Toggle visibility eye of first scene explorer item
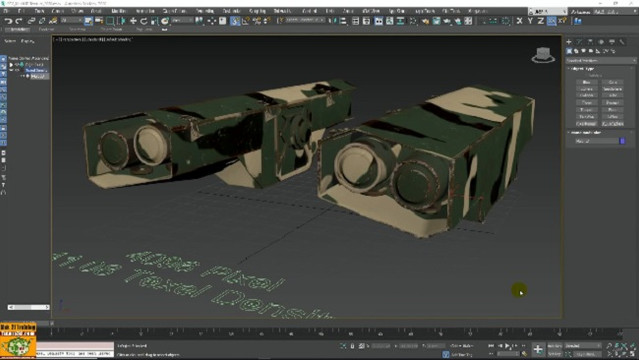The image size is (639, 360). tap(17, 64)
